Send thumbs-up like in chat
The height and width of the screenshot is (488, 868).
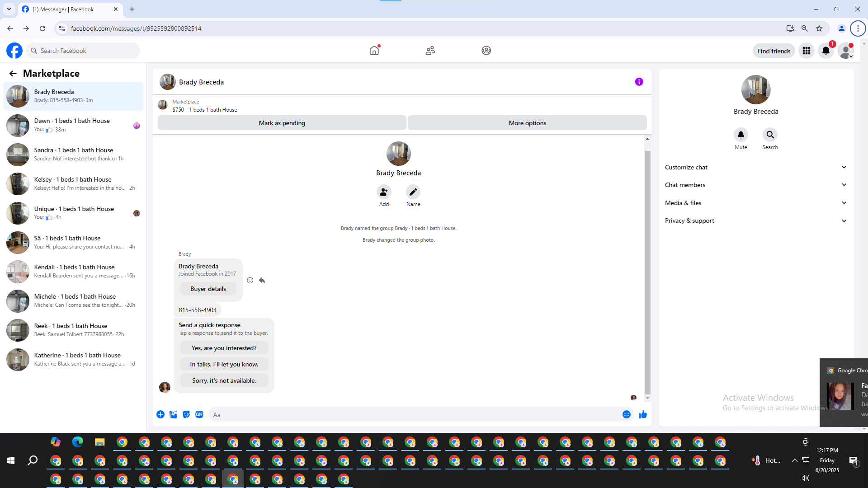[642, 414]
